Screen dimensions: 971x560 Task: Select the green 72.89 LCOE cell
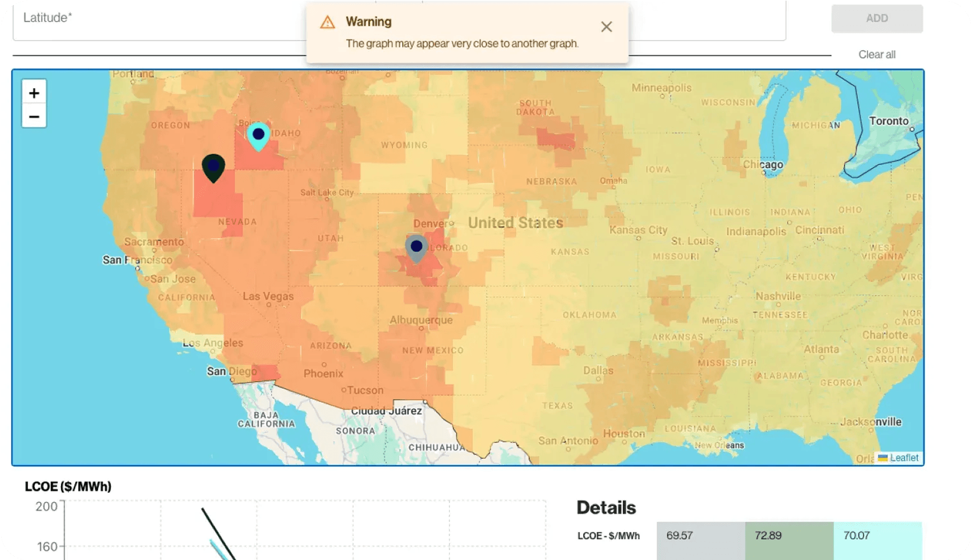pyautogui.click(x=788, y=536)
